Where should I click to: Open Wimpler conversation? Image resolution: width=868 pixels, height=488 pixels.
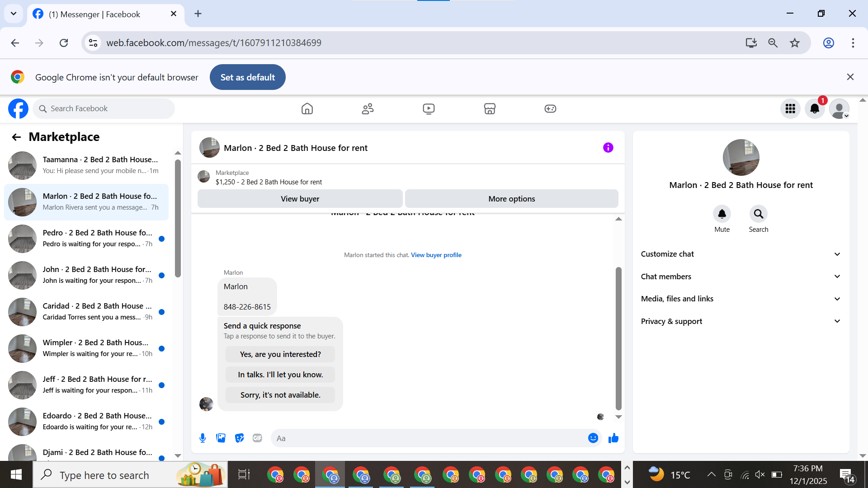click(86, 348)
